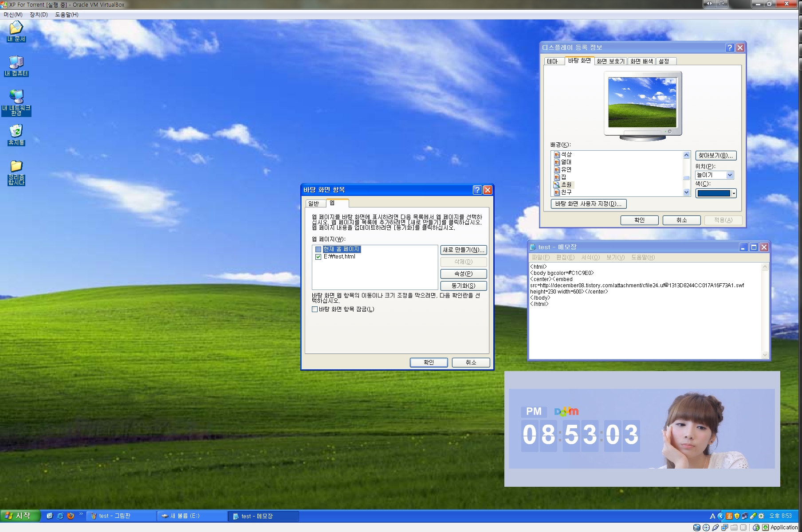Image resolution: width=802 pixels, height=532 pixels.
Task: Select the 내 네트워크 환경 desktop icon
Action: (16, 103)
